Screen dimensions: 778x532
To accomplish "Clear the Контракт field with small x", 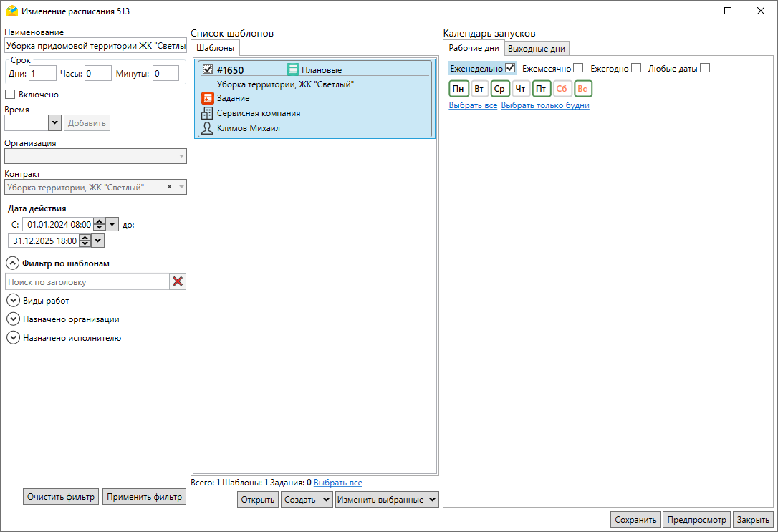I will pos(170,187).
